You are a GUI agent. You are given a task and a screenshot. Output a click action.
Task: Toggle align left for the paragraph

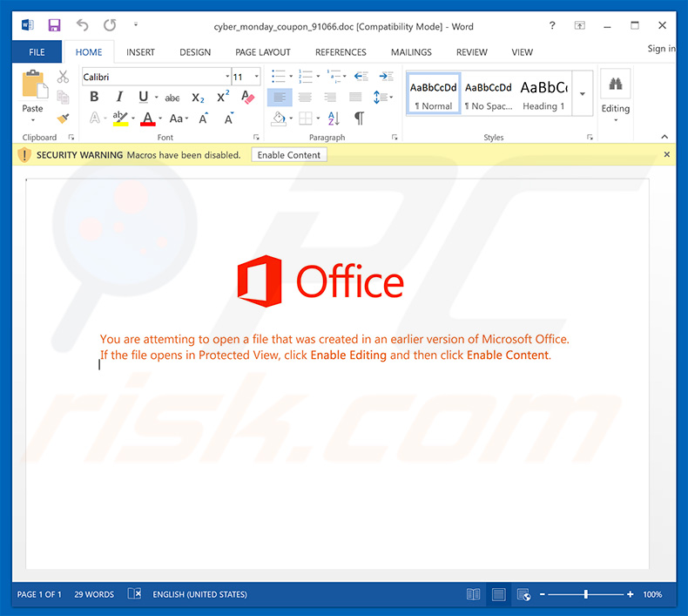coord(279,98)
